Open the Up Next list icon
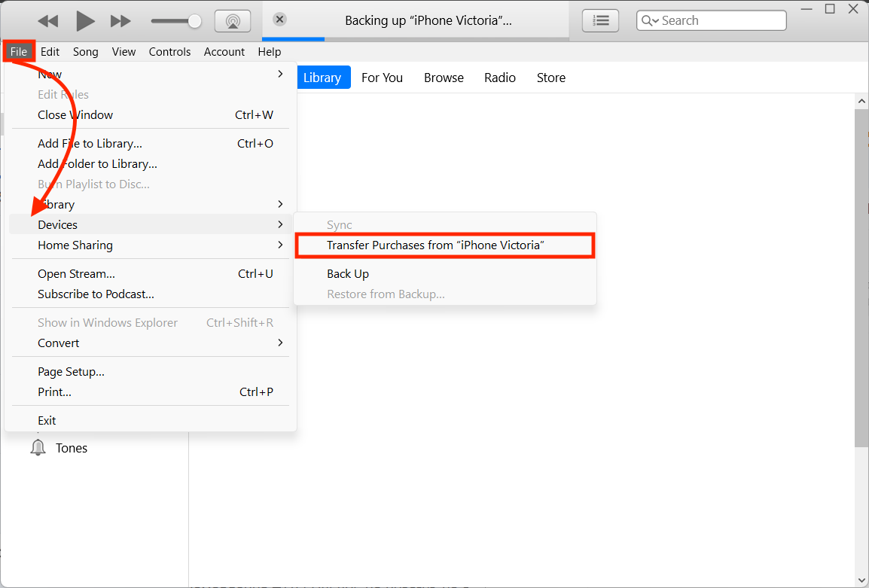 click(601, 21)
